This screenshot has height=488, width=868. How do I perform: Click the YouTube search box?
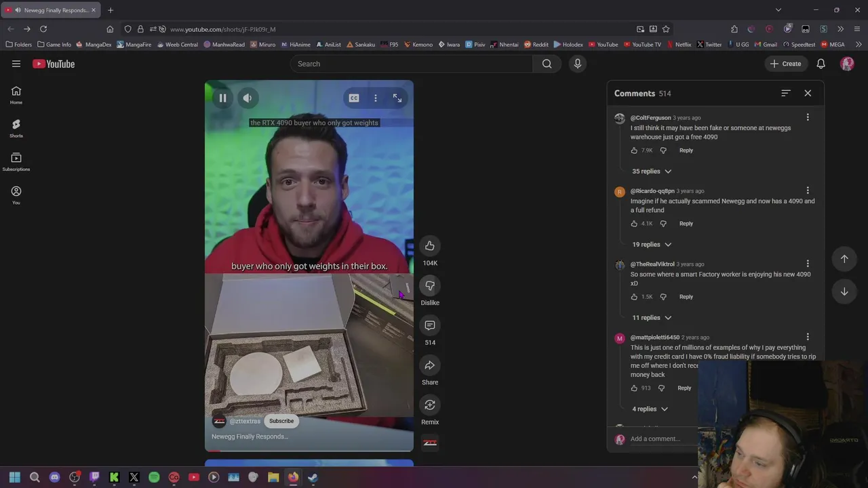coord(412,64)
